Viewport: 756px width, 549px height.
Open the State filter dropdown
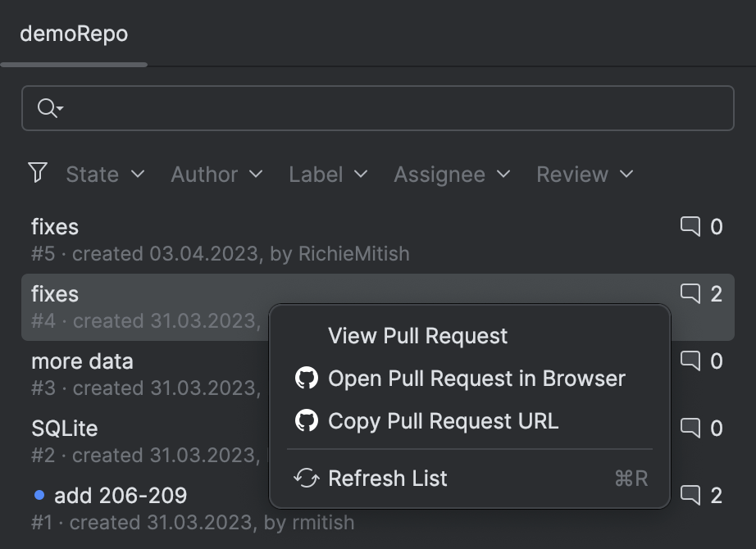pos(106,174)
